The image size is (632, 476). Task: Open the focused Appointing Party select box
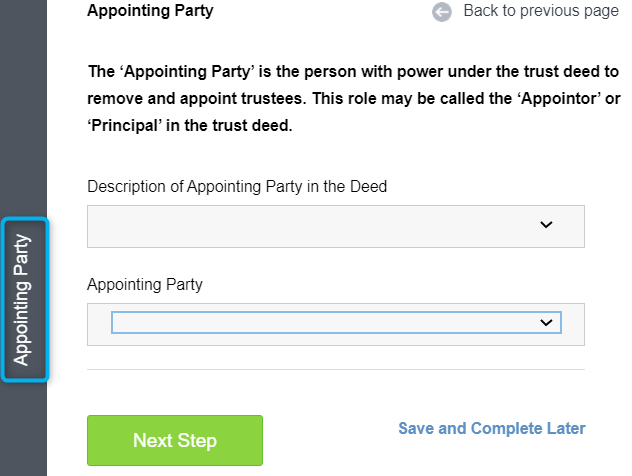(336, 322)
